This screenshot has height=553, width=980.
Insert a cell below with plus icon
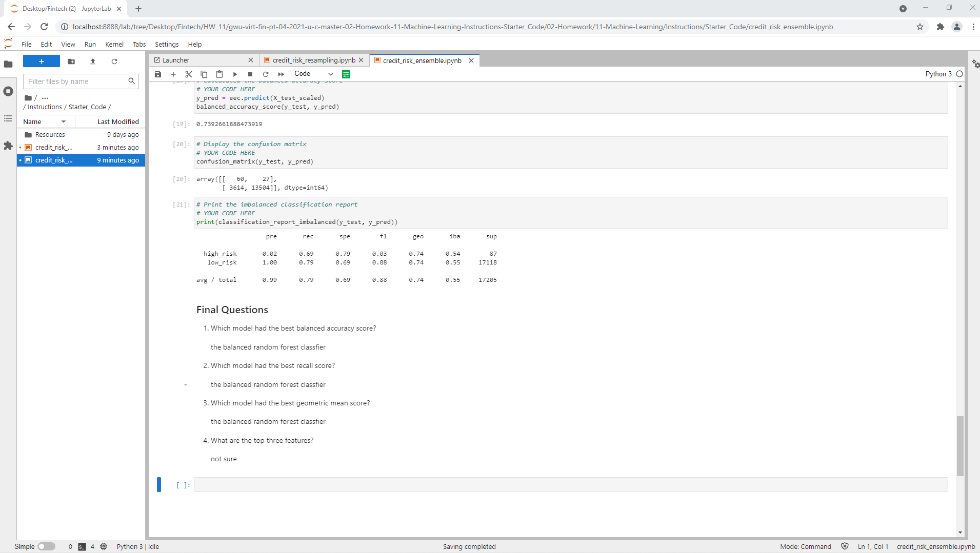(173, 74)
